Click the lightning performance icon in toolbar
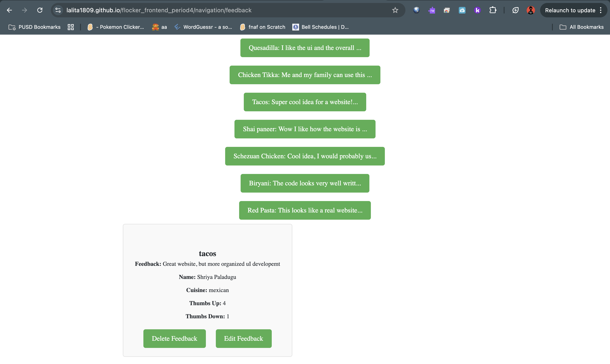 515,10
